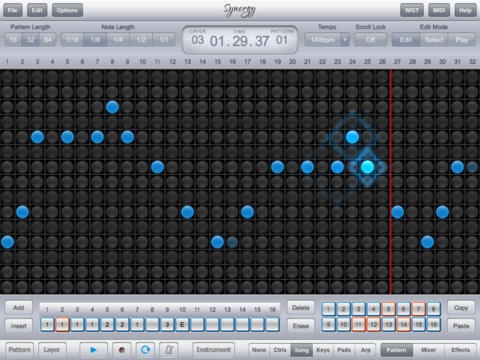The width and height of the screenshot is (480, 360).
Task: Choose Note Length 1/2
Action: [x=141, y=40]
